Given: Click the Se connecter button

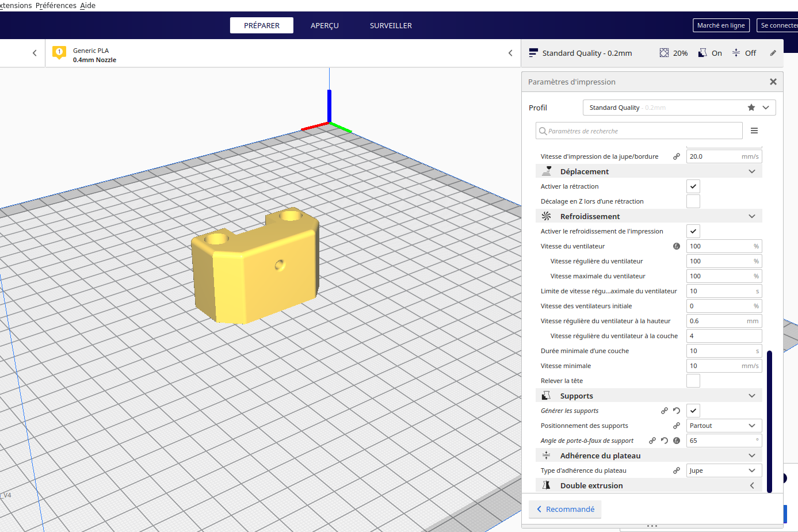Looking at the screenshot, I should tap(778, 25).
